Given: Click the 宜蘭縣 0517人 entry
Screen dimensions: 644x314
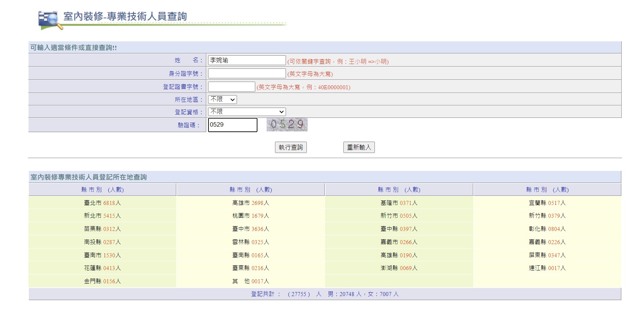Looking at the screenshot, I should click(x=547, y=203).
